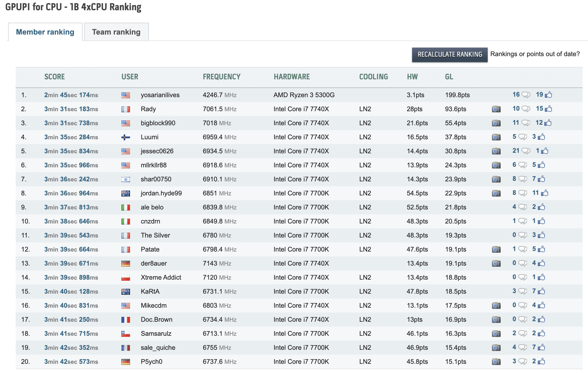Screen dimensions: 588x373
Task: Open the Member ranking tab
Action: coord(45,32)
